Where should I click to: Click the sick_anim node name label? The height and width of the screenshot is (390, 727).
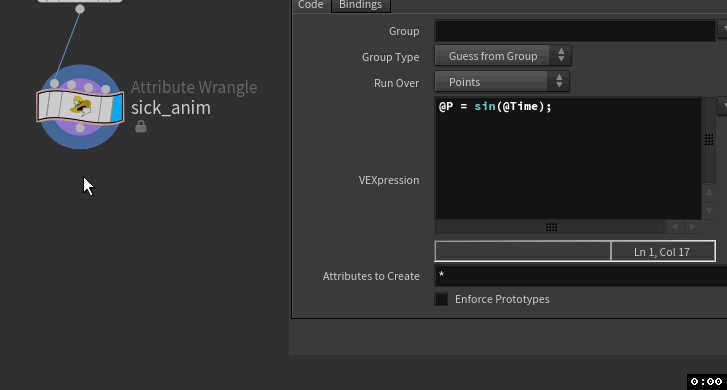[x=171, y=108]
